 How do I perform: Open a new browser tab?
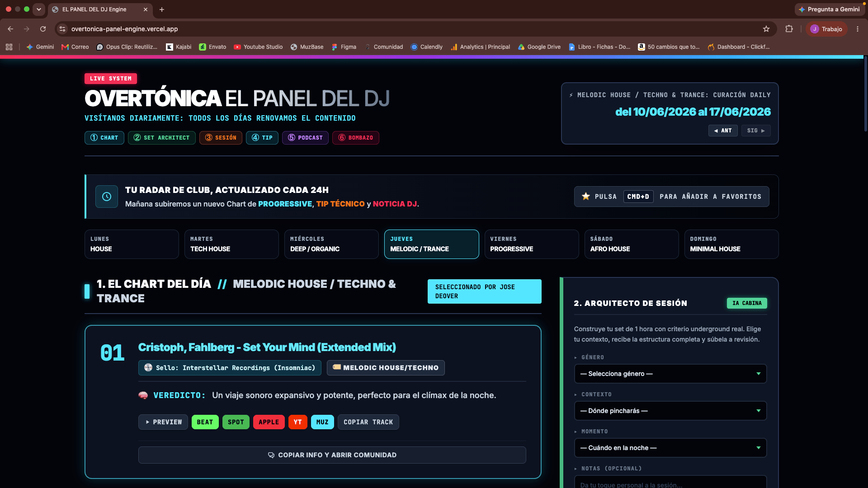(x=162, y=9)
